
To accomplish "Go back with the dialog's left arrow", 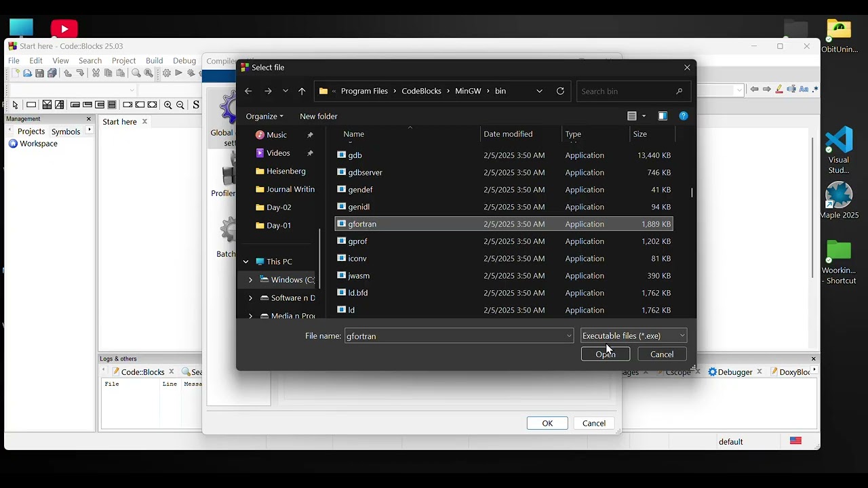I will 248,91.
